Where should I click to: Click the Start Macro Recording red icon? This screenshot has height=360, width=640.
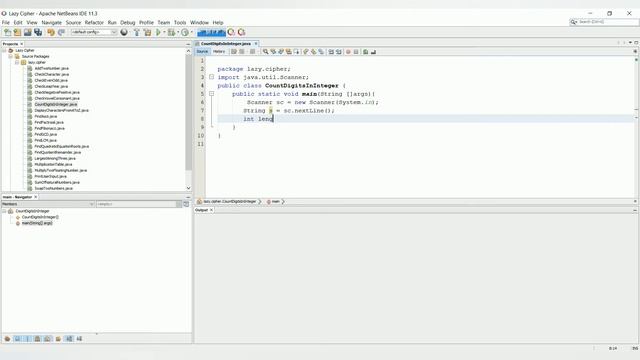tap(348, 52)
